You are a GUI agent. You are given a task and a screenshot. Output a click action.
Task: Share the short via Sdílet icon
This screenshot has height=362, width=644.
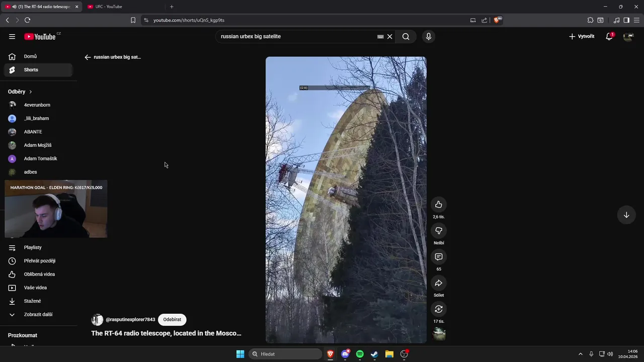coord(439,283)
